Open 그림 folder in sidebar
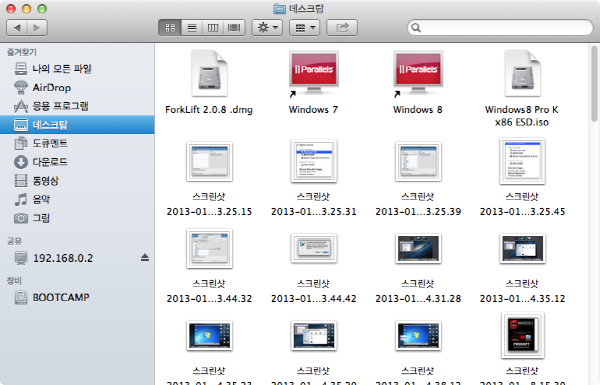Viewport: 600px width, 385px height. click(x=77, y=218)
